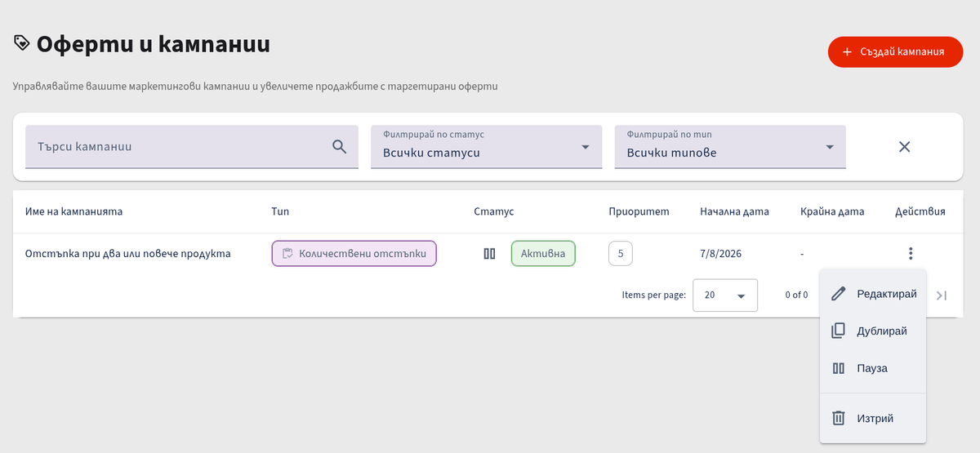Jump to last page arrow
Image resolution: width=980 pixels, height=453 pixels.
pos(941,295)
